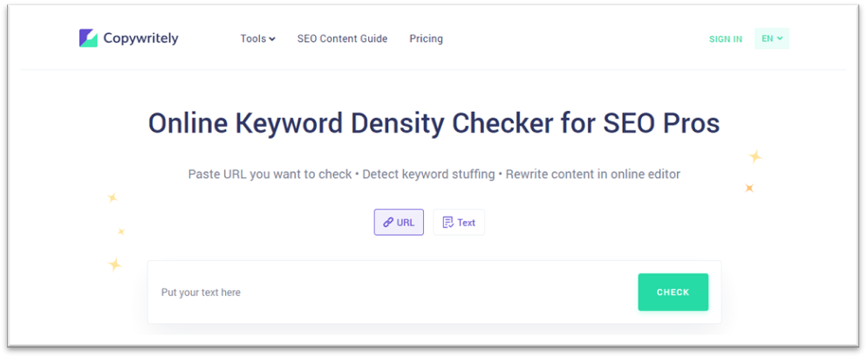Click the Online Keyword Density Checker heading
The height and width of the screenshot is (358, 868).
434,124
